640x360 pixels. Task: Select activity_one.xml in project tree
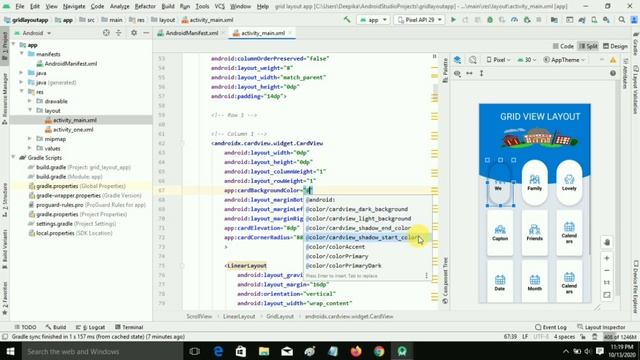[x=73, y=129]
